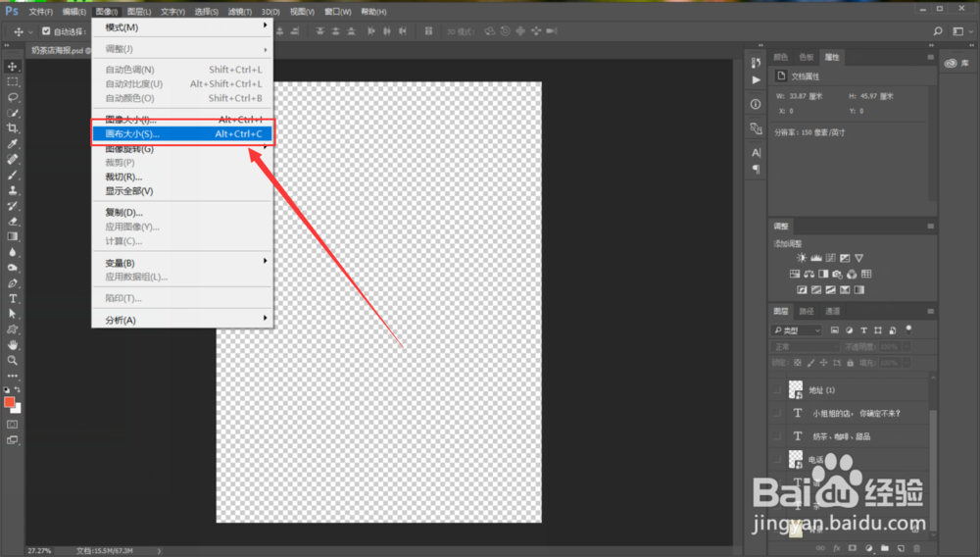Select the Gradient tool
This screenshot has height=557, width=980.
(13, 237)
